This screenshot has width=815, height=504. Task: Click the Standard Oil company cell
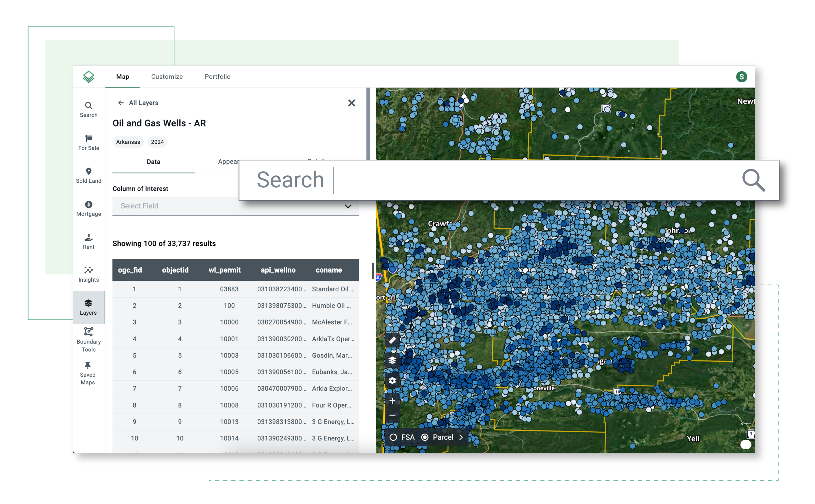(333, 289)
